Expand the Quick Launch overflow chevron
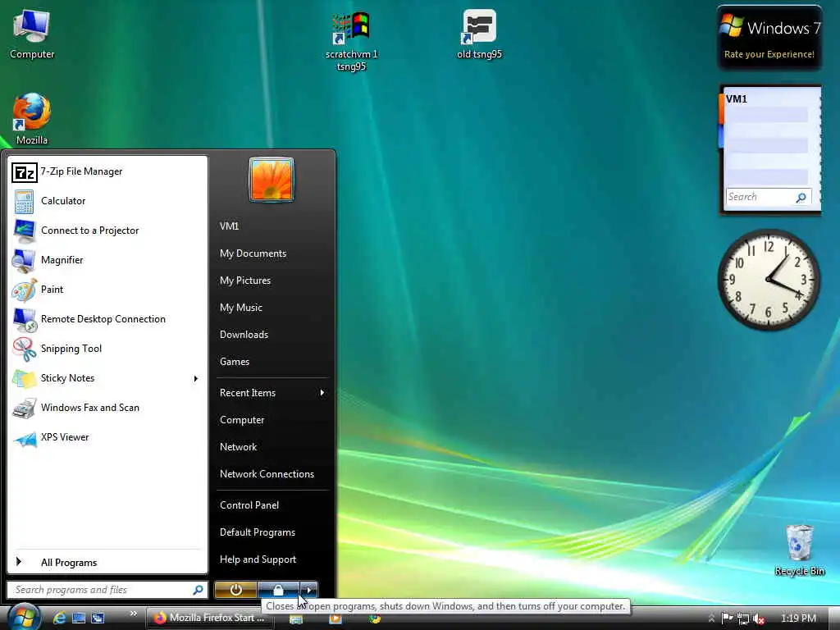This screenshot has height=630, width=840. [x=133, y=614]
